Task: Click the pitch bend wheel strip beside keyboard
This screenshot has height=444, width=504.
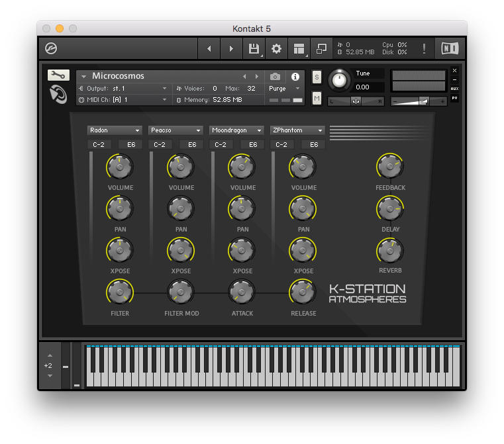Action: coord(66,366)
